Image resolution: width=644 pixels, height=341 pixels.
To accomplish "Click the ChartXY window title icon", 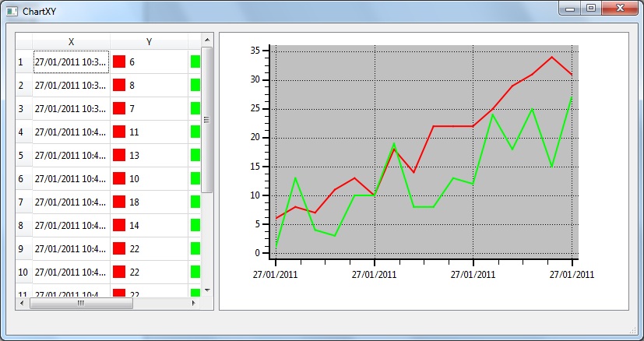I will (x=12, y=11).
